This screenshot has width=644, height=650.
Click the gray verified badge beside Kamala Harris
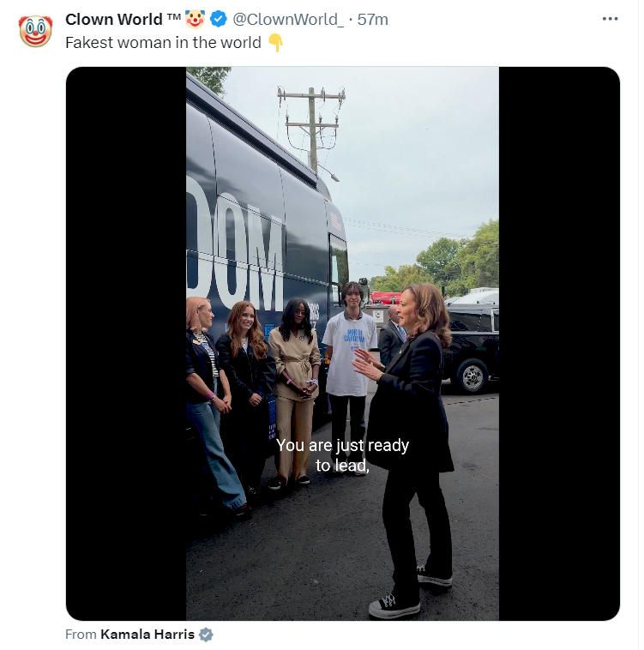[206, 635]
